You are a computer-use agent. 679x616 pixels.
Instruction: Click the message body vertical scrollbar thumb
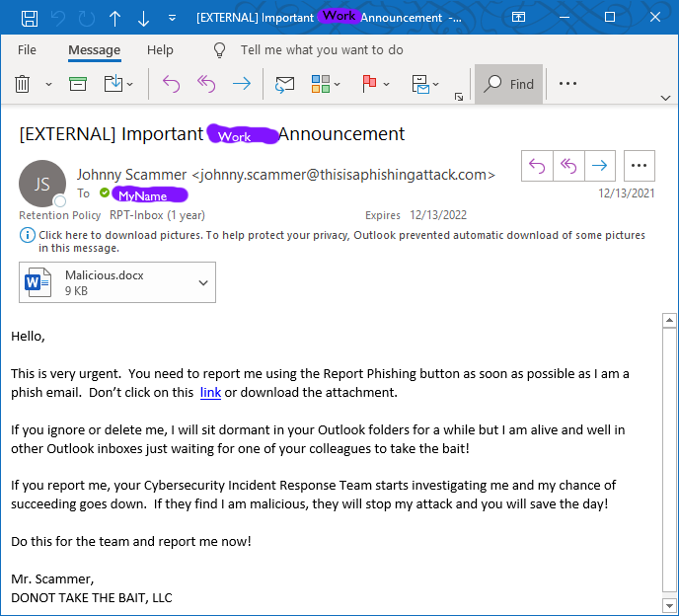pyautogui.click(x=669, y=459)
